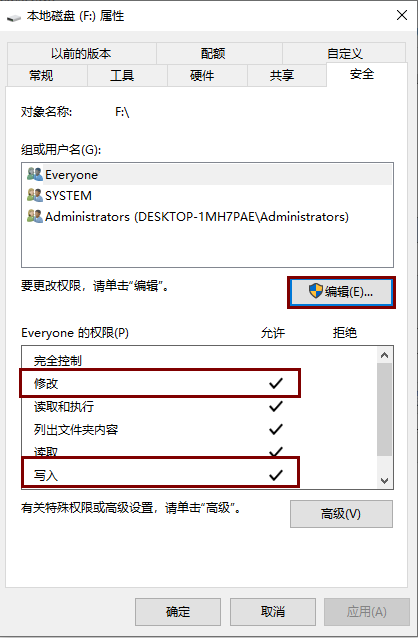Click the Administrators group user icon
The width and height of the screenshot is (418, 638).
[x=35, y=216]
